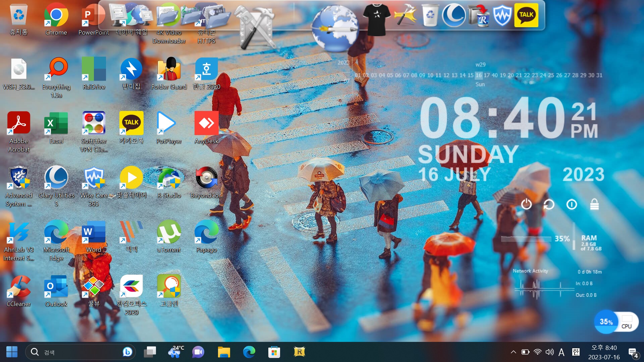Open Everything 1.5a search tool
Image resolution: width=644 pixels, height=362 pixels.
point(56,78)
